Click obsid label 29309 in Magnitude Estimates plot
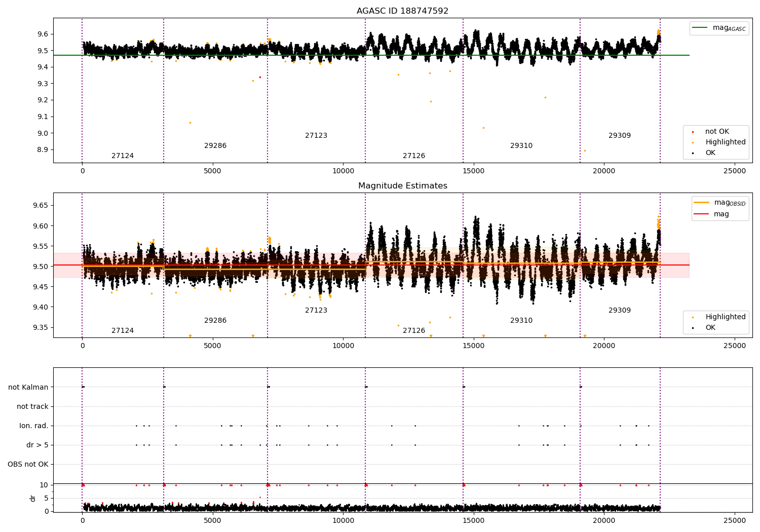This screenshot has height=532, width=760. click(x=620, y=310)
